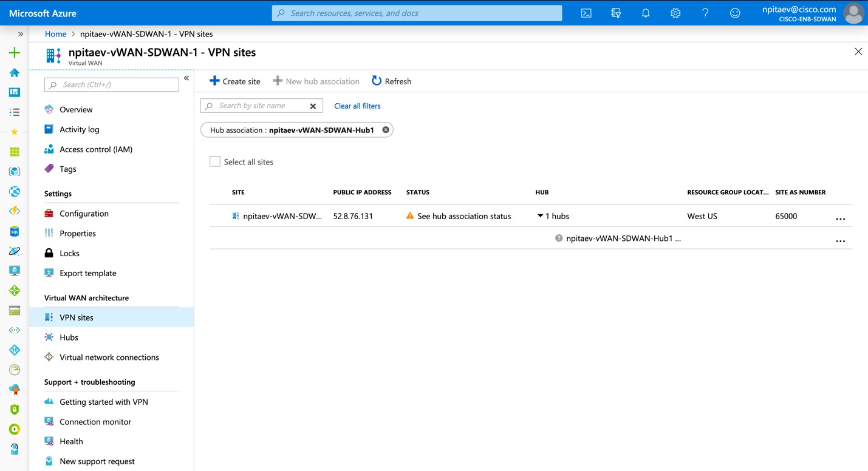Toggle Select all sites checkbox
The width and height of the screenshot is (868, 471).
(215, 161)
